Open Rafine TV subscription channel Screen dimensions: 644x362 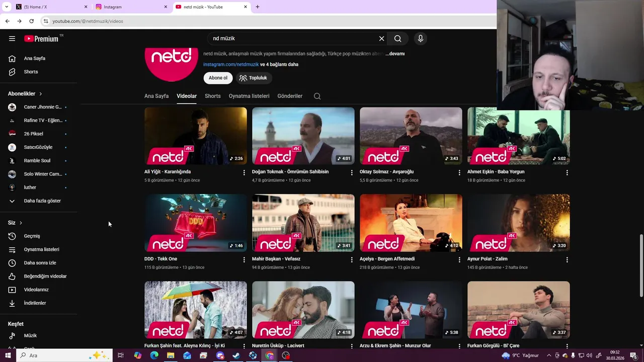38,121
